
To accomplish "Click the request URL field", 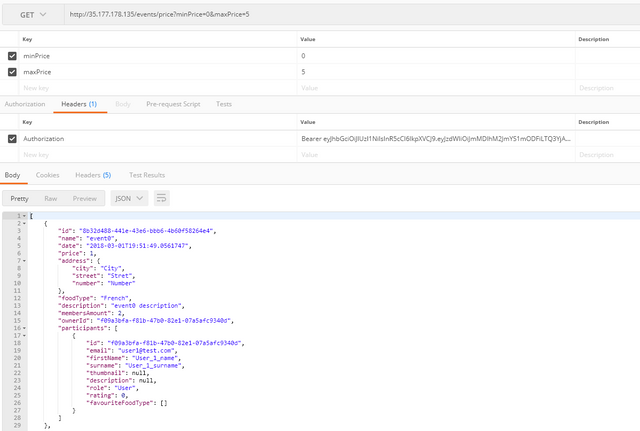I will tap(352, 15).
